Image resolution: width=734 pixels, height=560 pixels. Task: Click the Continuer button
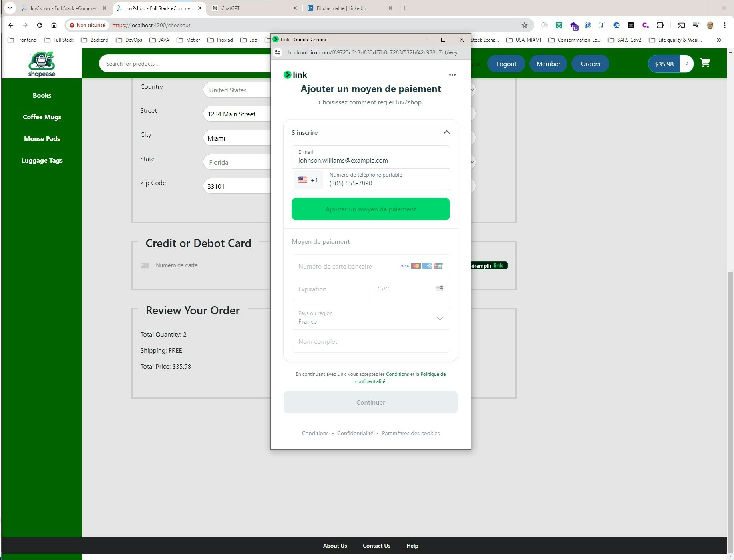pyautogui.click(x=370, y=402)
